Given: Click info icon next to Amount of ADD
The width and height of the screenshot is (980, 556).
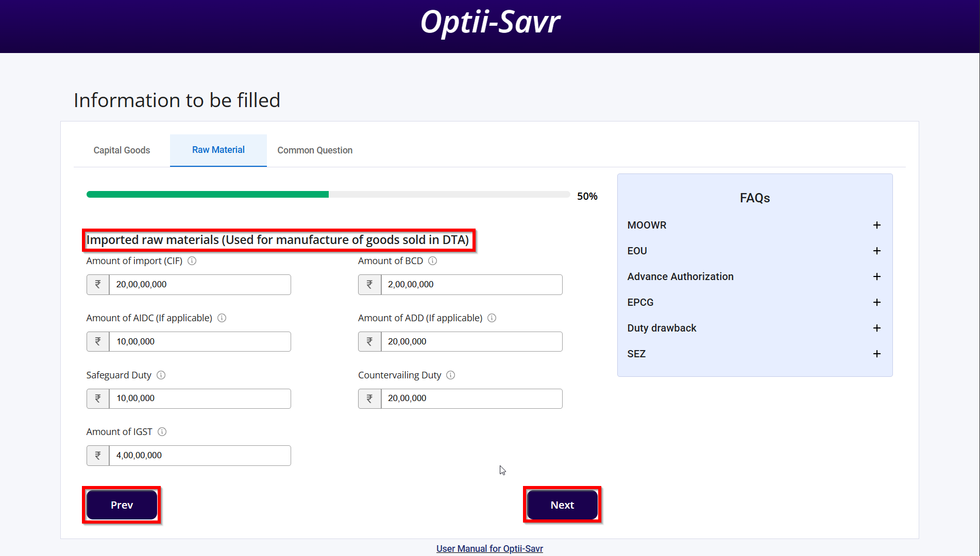Looking at the screenshot, I should click(x=492, y=318).
